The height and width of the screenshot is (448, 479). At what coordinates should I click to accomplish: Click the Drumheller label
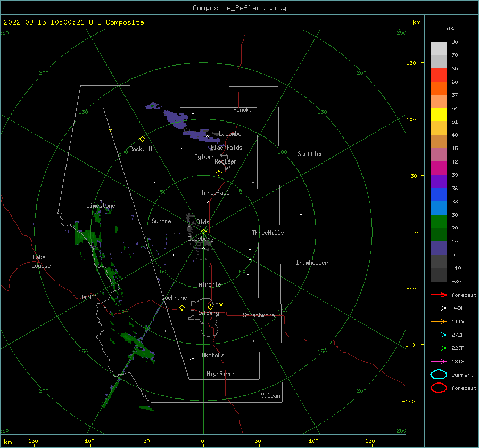coord(312,263)
